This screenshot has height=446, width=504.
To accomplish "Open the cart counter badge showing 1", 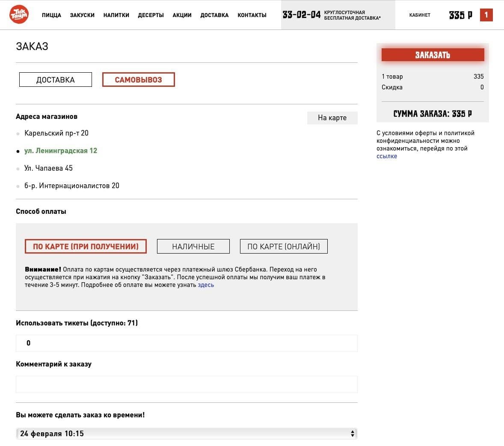I will point(486,15).
